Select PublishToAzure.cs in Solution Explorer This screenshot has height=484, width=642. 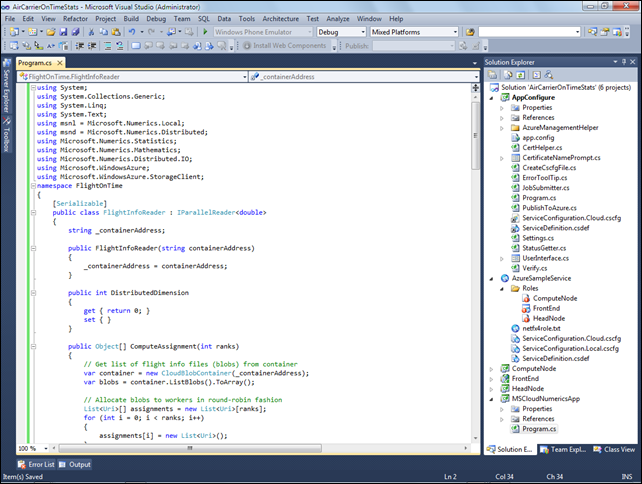tap(549, 208)
